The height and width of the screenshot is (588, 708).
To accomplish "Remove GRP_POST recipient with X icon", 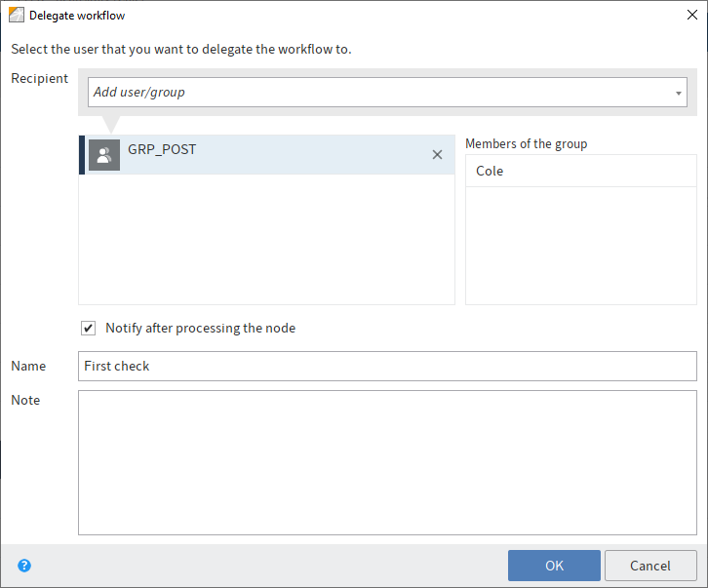I will 437,155.
